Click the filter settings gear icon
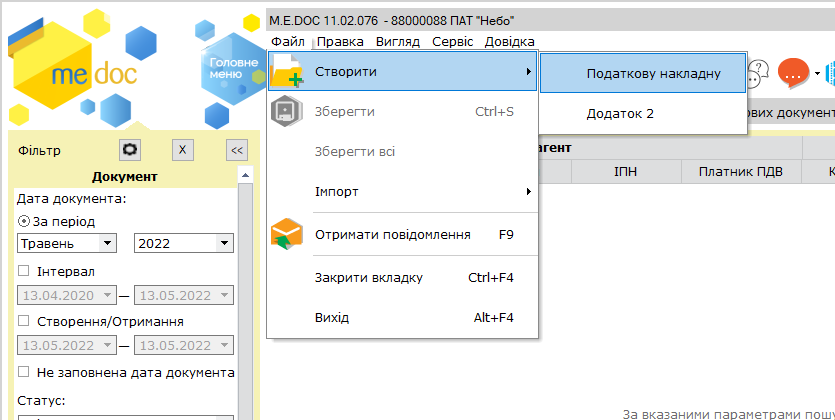Screen dimensions: 835x420 (130, 150)
